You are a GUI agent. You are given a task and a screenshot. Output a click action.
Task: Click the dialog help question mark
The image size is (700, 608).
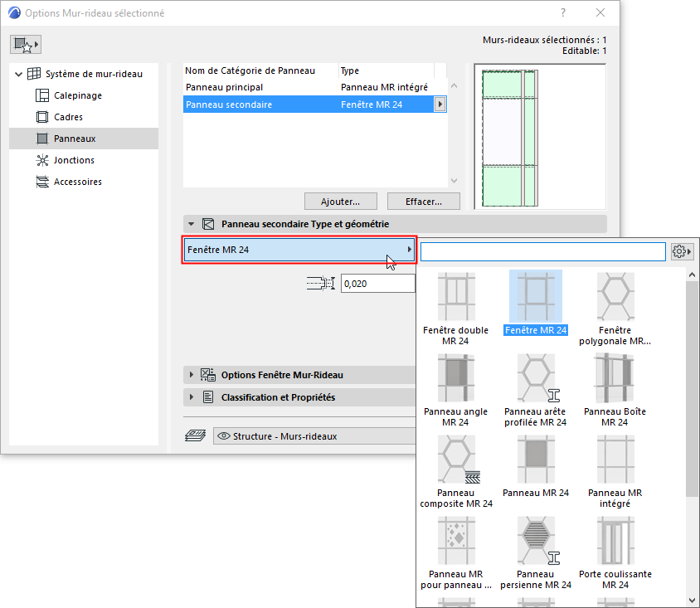(x=563, y=12)
